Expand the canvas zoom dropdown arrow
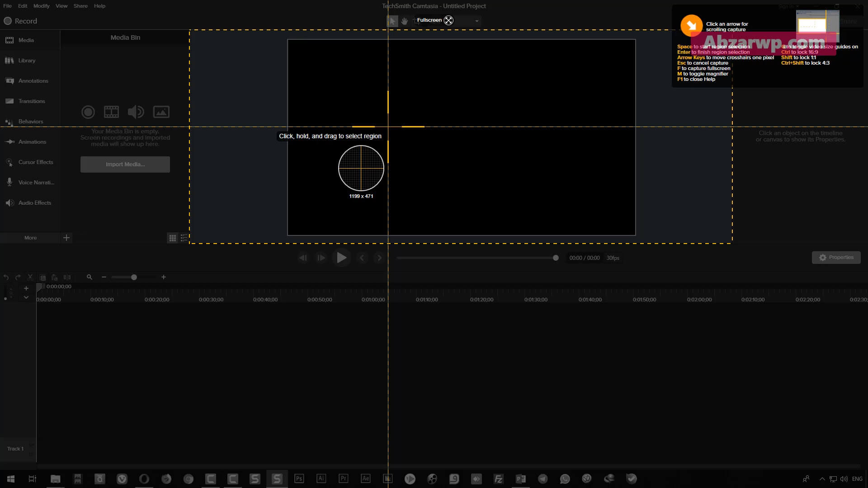This screenshot has width=868, height=488. tap(476, 21)
